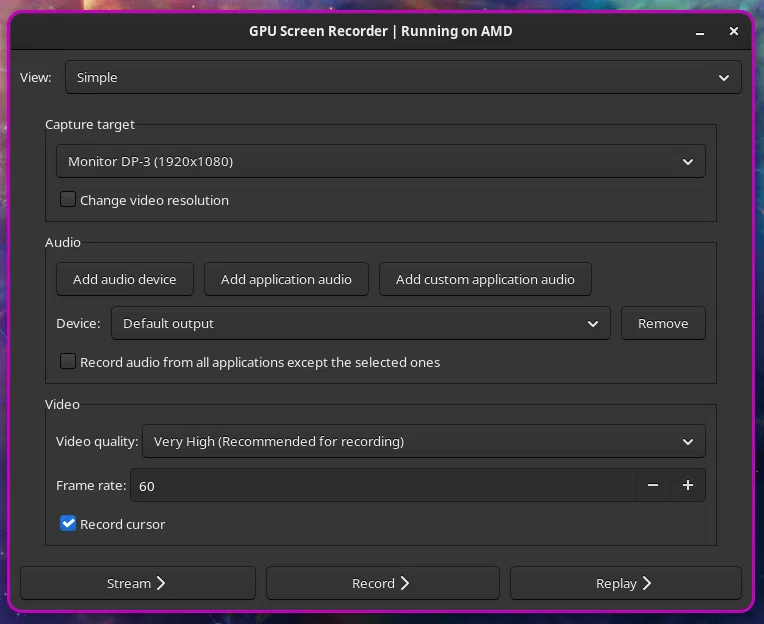
Task: Decrease frame rate with the minus button
Action: pyautogui.click(x=653, y=486)
